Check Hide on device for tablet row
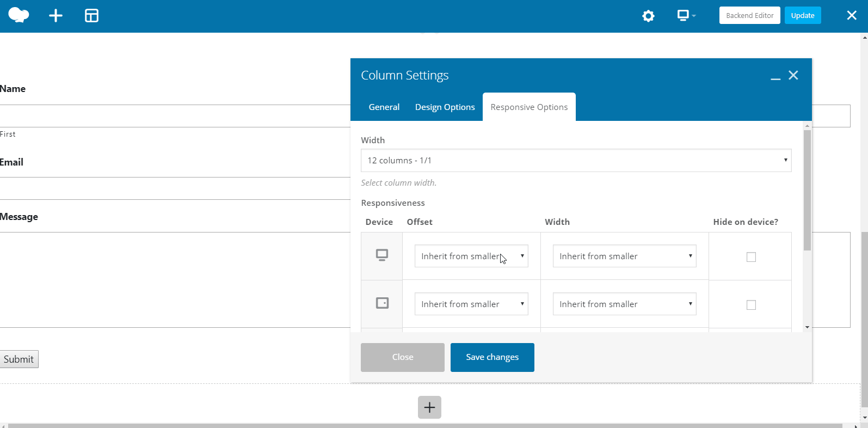868x428 pixels. [x=751, y=305]
